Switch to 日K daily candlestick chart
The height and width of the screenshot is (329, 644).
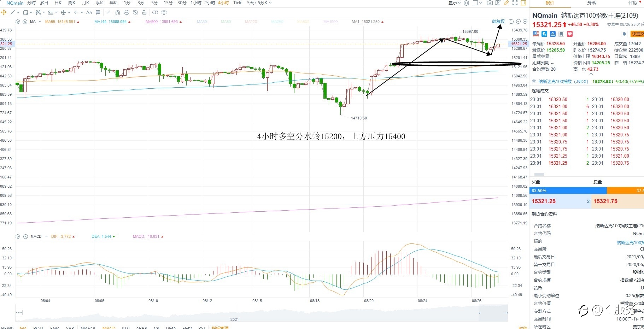coord(58,3)
